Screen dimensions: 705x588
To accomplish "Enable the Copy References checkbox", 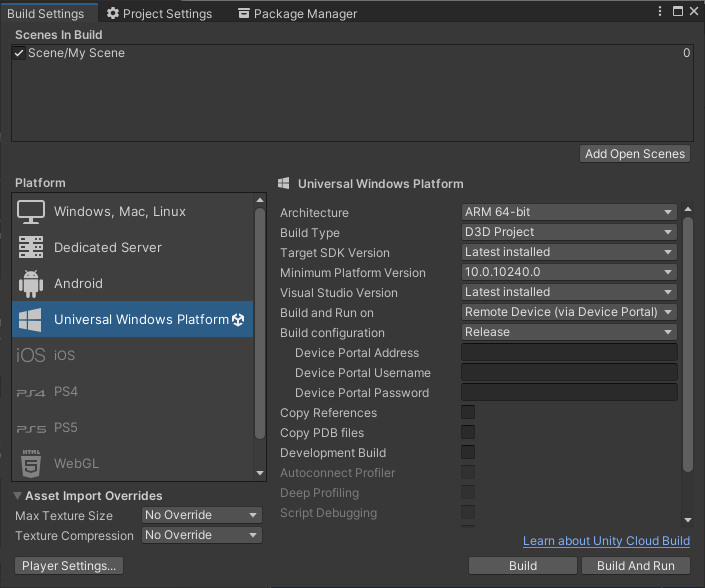I will [468, 412].
